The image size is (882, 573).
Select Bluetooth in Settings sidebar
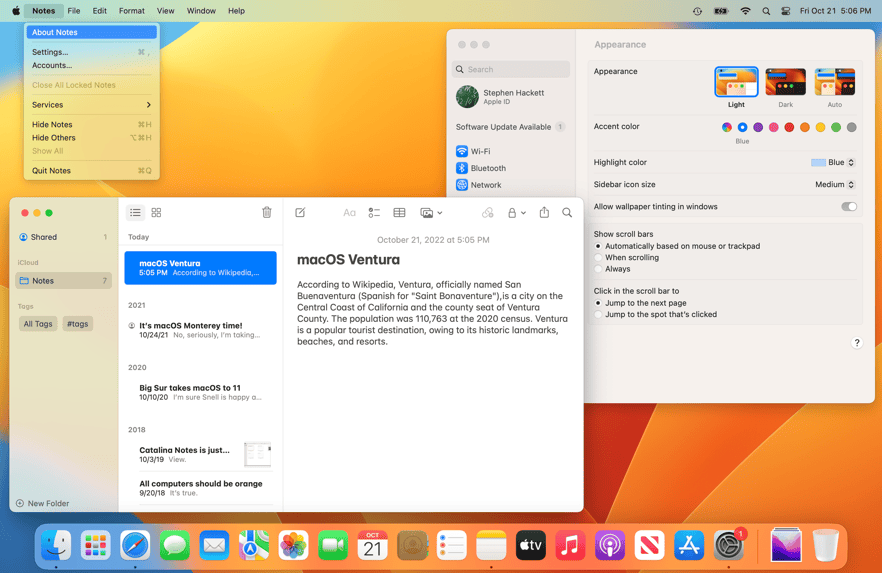point(510,168)
